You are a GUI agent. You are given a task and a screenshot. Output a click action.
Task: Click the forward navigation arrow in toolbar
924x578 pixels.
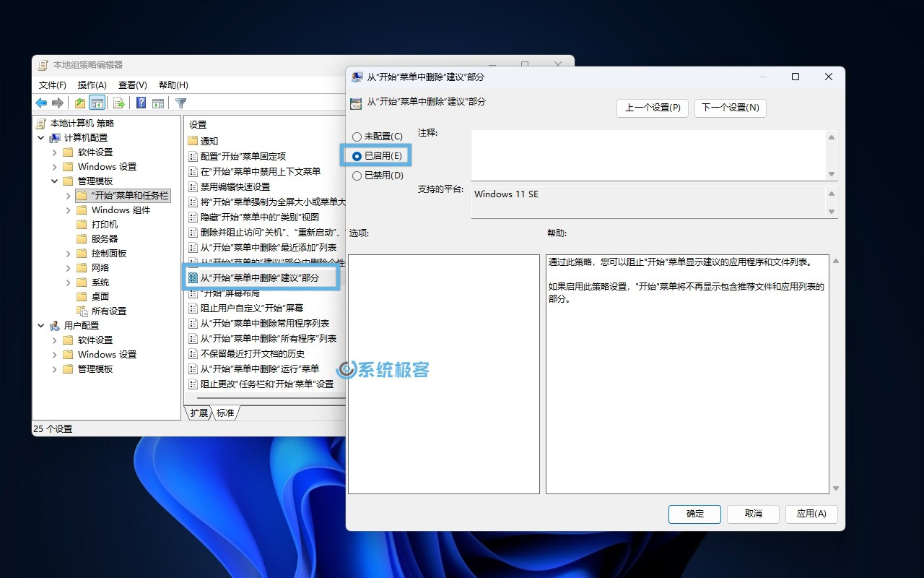(x=56, y=103)
